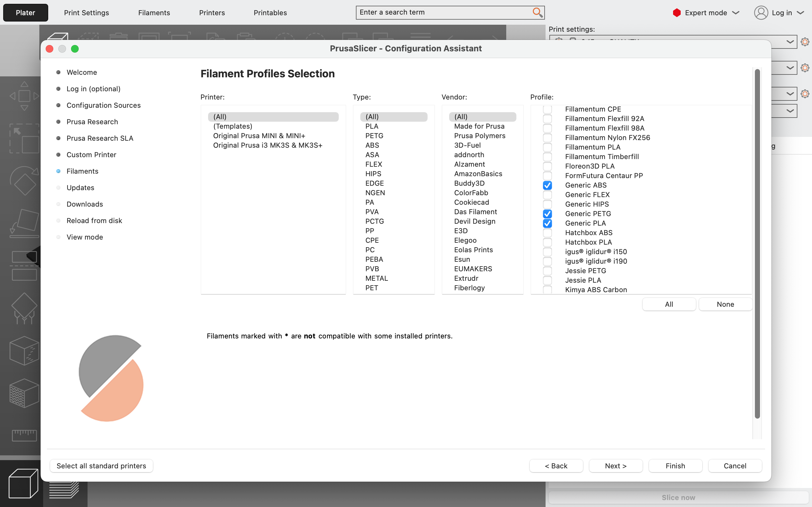Image resolution: width=812 pixels, height=507 pixels.
Task: Switch to 3D editor view cube icon
Action: [23, 483]
